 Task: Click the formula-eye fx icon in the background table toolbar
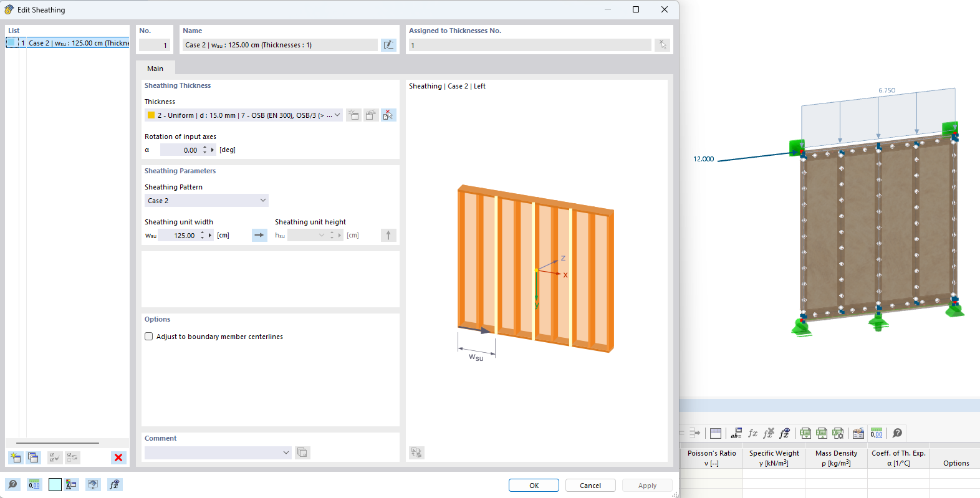click(784, 433)
